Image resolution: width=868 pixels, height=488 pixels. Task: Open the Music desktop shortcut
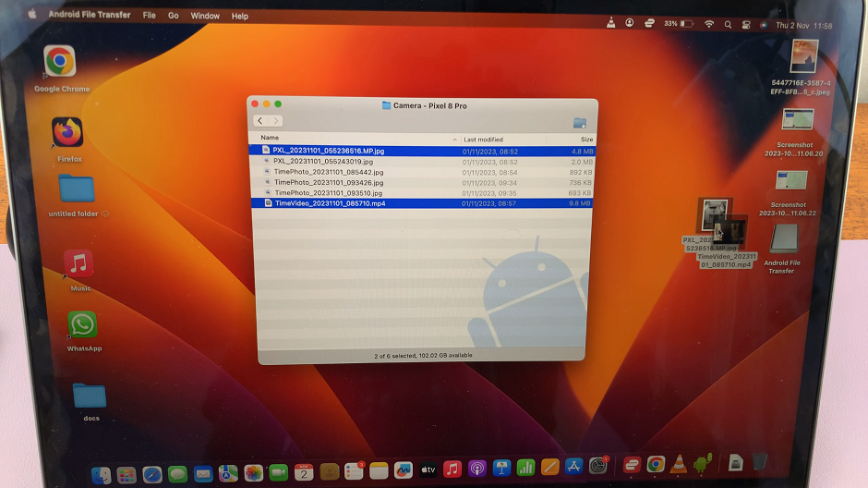tap(78, 264)
